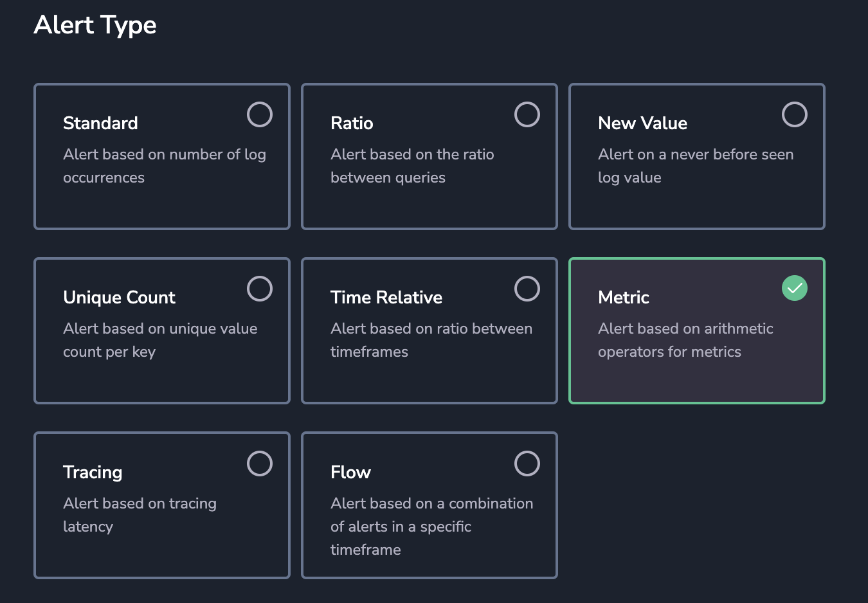
Task: Click the green checkmark on Metric card
Action: click(795, 289)
